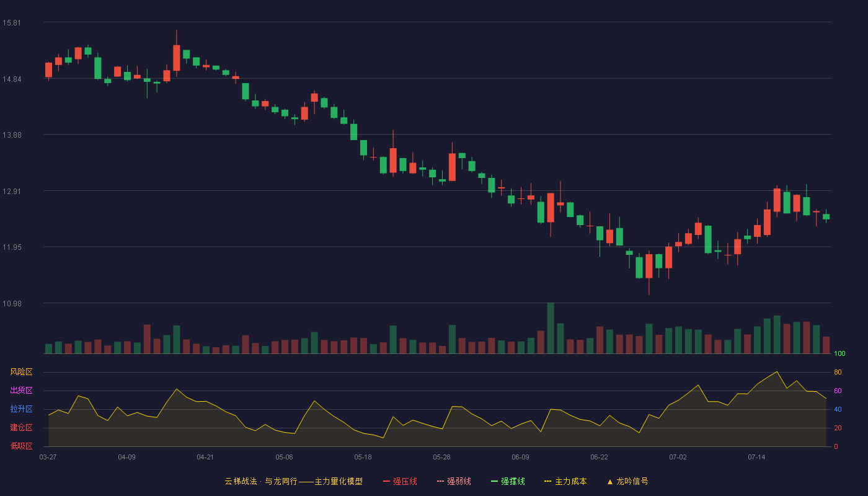
Task: Click the 云梯战法 主力量化模型 title text
Action: [x=293, y=481]
